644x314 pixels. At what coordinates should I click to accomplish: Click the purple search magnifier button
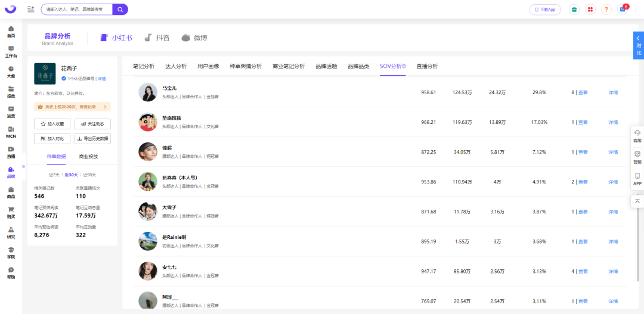click(x=120, y=9)
